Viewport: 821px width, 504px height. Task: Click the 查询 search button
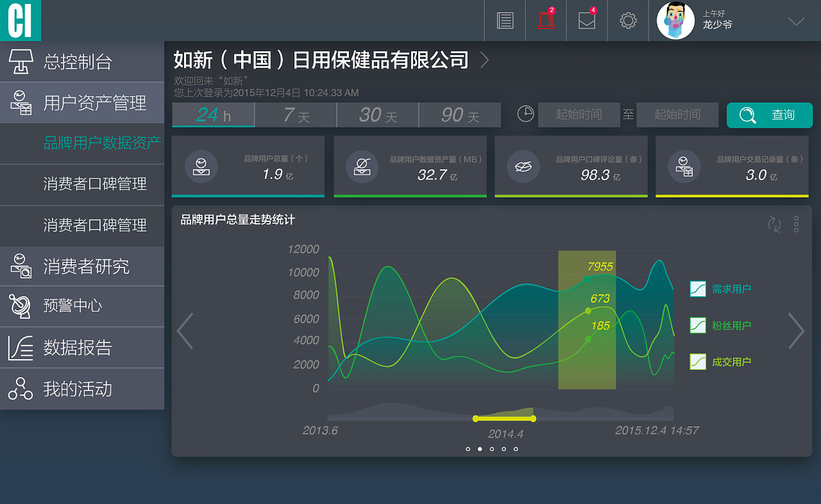[770, 115]
